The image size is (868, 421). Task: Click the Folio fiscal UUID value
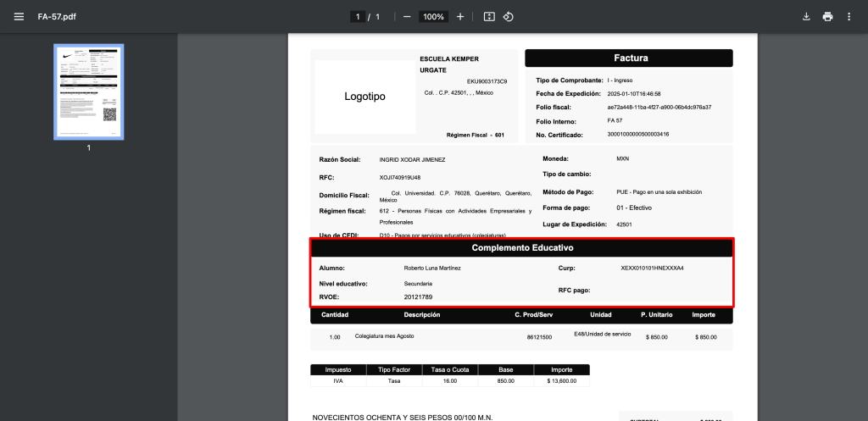[659, 108]
